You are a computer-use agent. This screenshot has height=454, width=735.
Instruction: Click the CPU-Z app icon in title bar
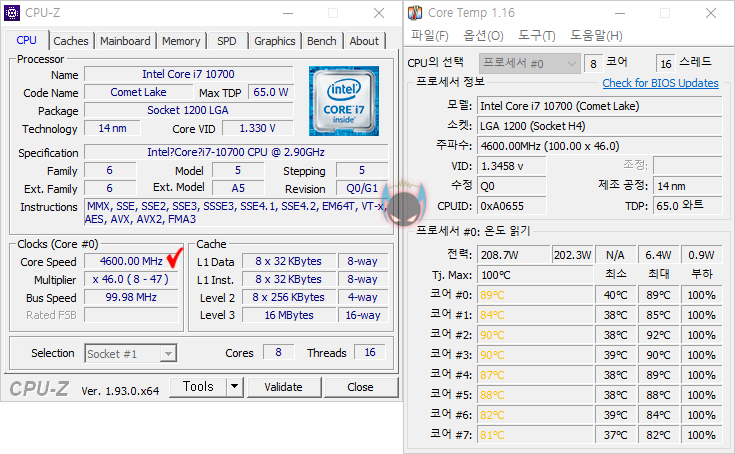coord(12,13)
